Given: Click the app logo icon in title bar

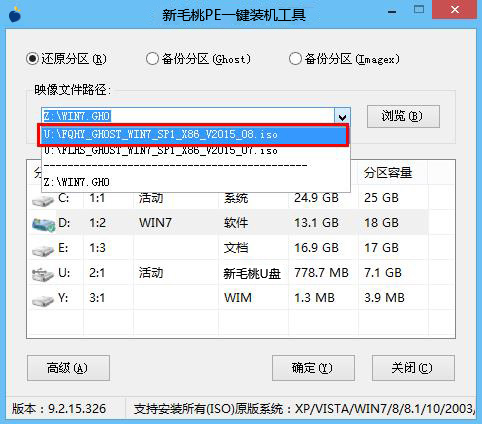Looking at the screenshot, I should click(x=15, y=14).
